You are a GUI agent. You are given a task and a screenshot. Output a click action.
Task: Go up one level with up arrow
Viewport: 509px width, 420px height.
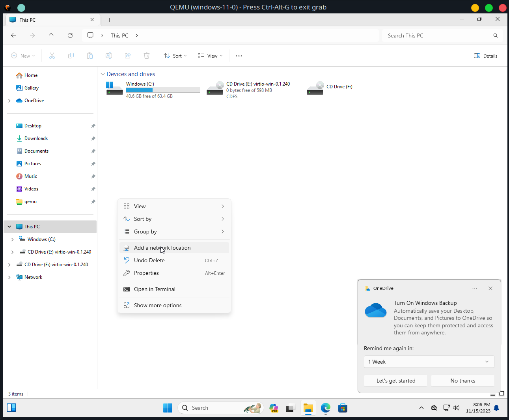(51, 35)
